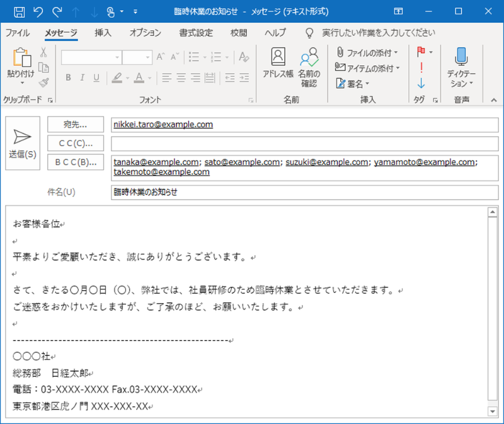
Task: Click the To (宛先...) button
Action: [x=76, y=125]
